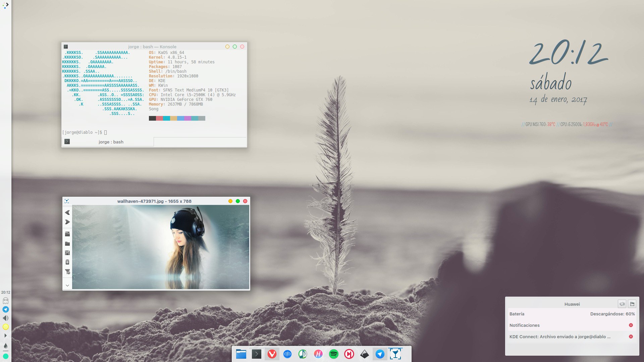Click the purple color block in neofetch output
The height and width of the screenshot is (362, 644).
tap(187, 118)
